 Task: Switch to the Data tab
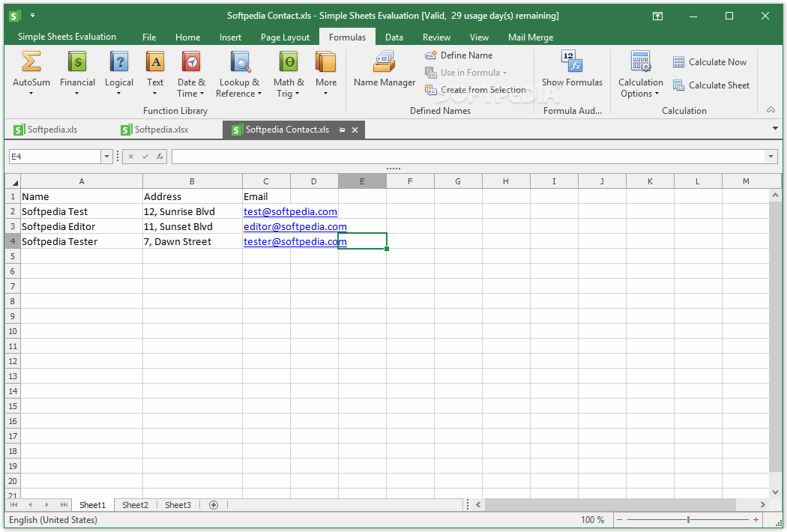pos(394,37)
